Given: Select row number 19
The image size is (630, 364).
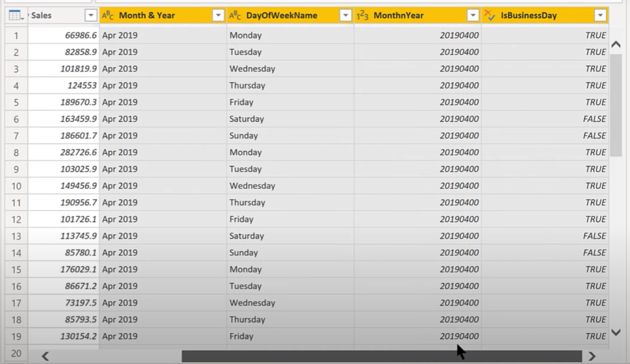Looking at the screenshot, I should pos(16,337).
